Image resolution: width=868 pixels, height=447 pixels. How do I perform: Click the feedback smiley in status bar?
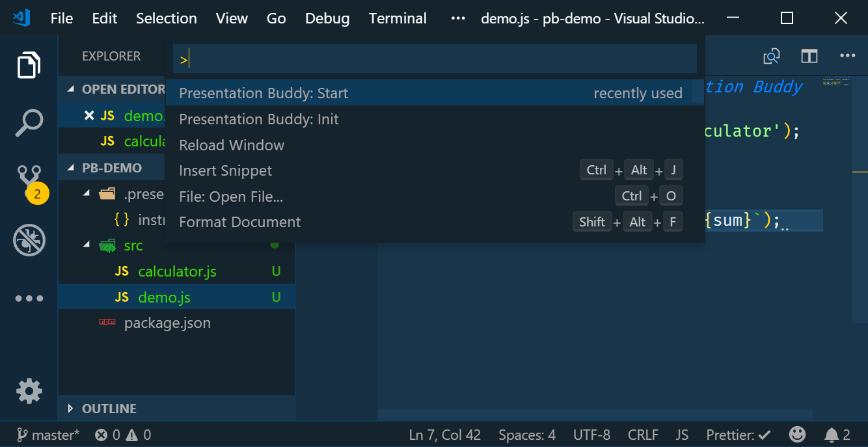tap(797, 435)
